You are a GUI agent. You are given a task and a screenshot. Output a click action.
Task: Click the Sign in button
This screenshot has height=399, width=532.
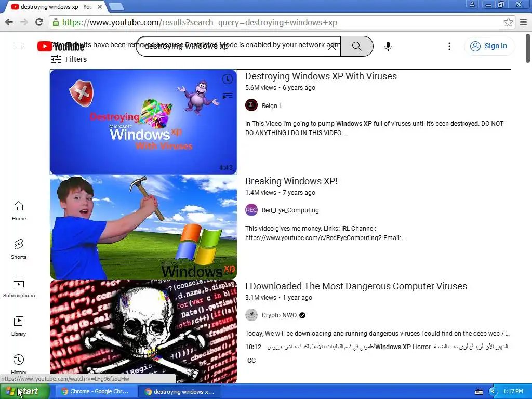point(489,46)
